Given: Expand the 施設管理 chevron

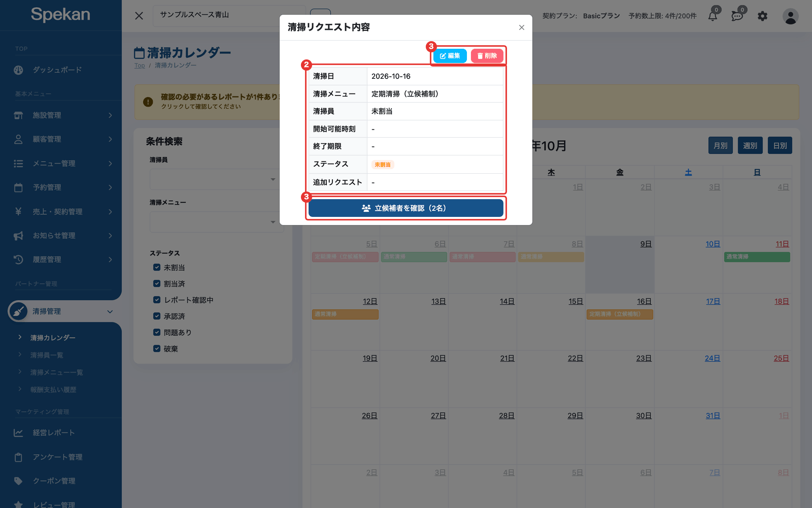Looking at the screenshot, I should [x=110, y=115].
